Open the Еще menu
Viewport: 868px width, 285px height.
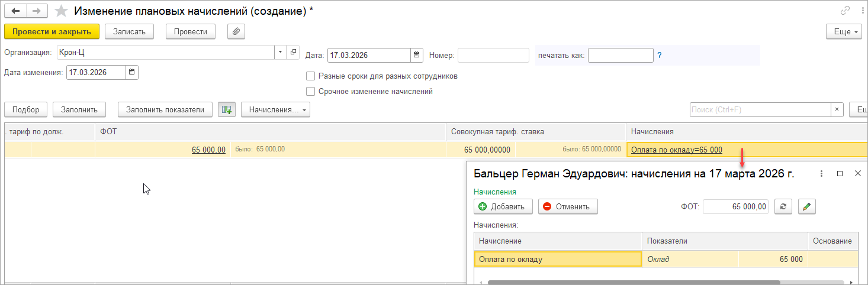click(843, 31)
